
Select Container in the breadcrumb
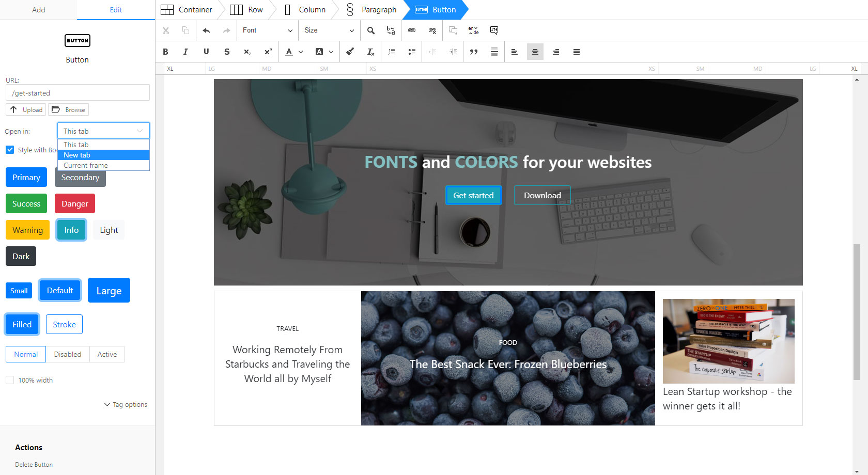click(x=187, y=10)
